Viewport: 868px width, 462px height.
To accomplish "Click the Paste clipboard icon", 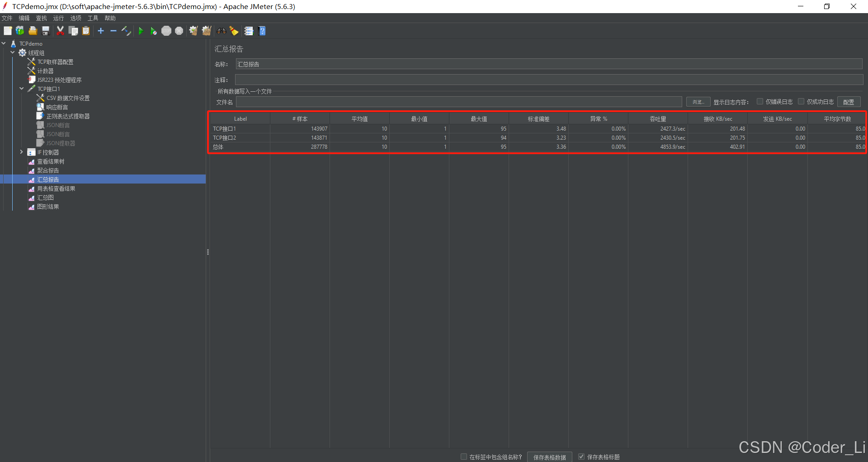I will coord(86,31).
